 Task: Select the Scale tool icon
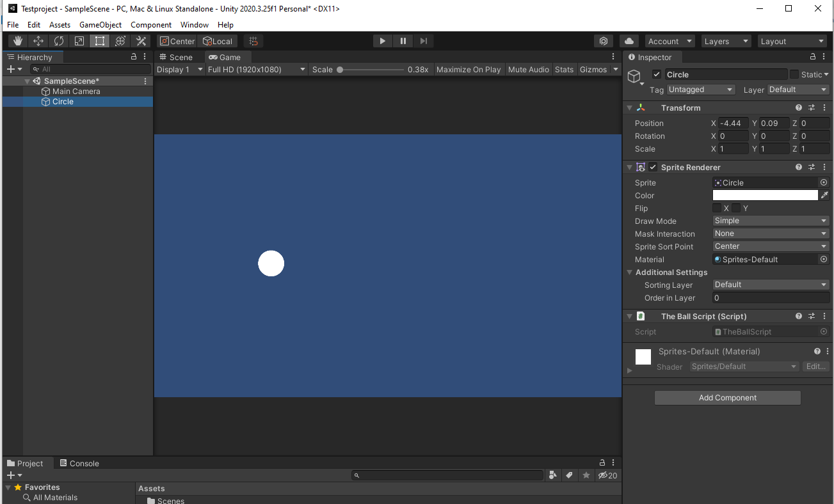point(79,41)
